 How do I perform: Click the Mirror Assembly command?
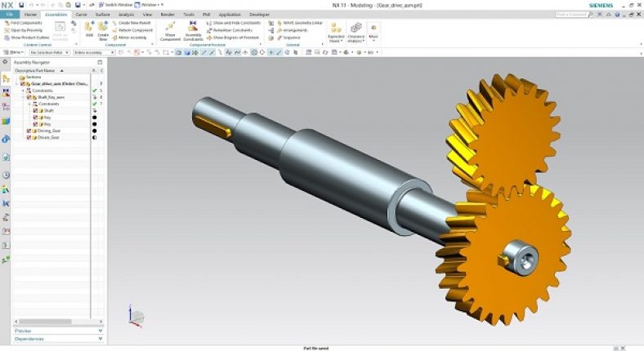(131, 37)
